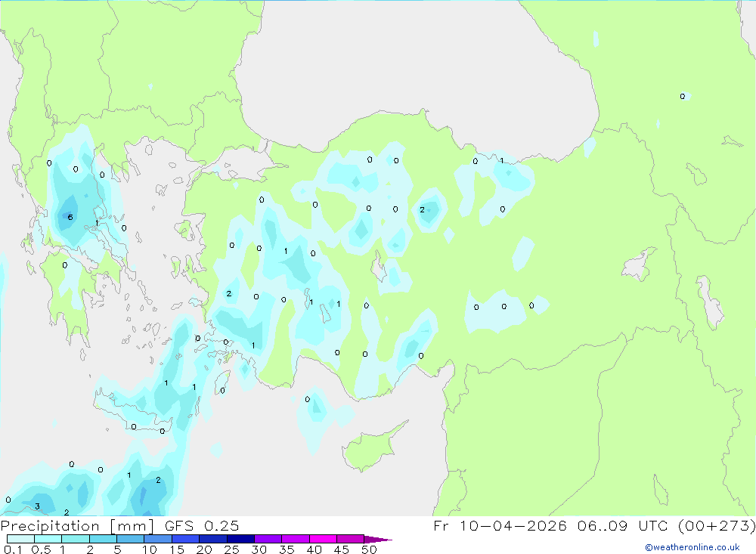Viewport: 756px width, 554px height.
Task: Click the "3" precipitation value on the map
Action: 37,506
